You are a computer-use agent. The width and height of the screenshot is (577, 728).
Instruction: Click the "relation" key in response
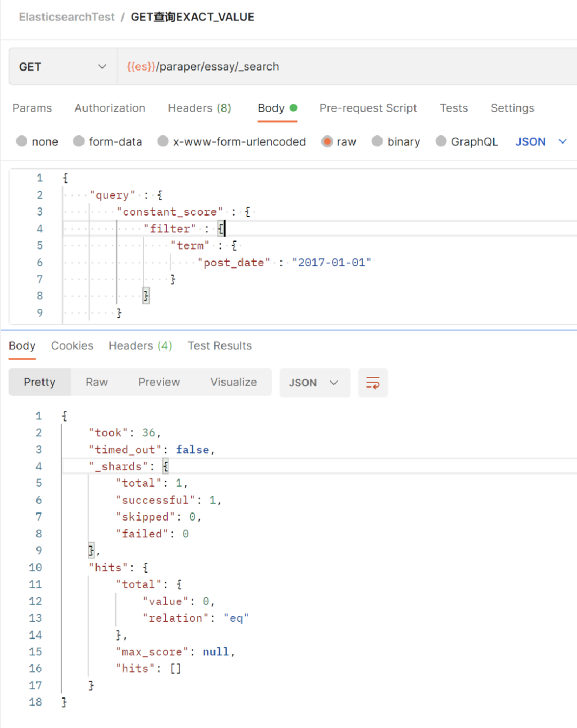tap(176, 618)
